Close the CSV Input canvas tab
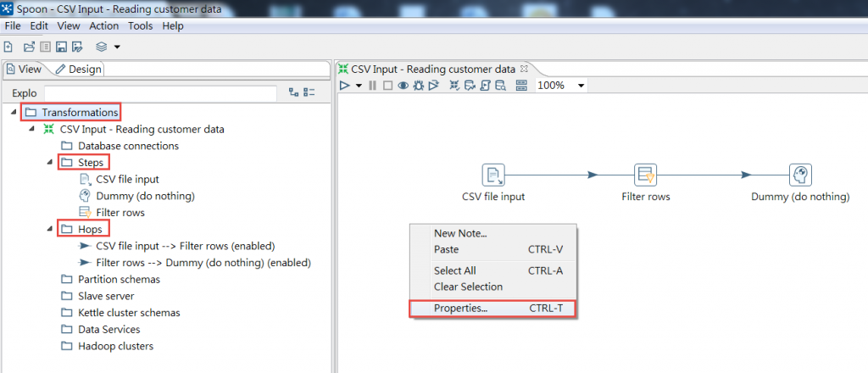The height and width of the screenshot is (373, 868). coord(524,69)
